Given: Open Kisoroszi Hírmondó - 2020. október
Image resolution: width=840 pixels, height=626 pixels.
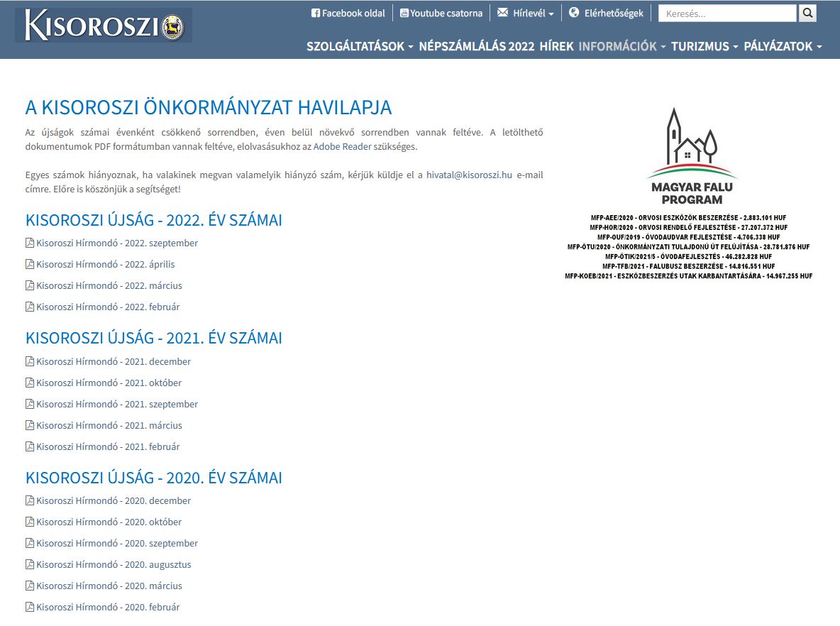Looking at the screenshot, I should click(109, 522).
